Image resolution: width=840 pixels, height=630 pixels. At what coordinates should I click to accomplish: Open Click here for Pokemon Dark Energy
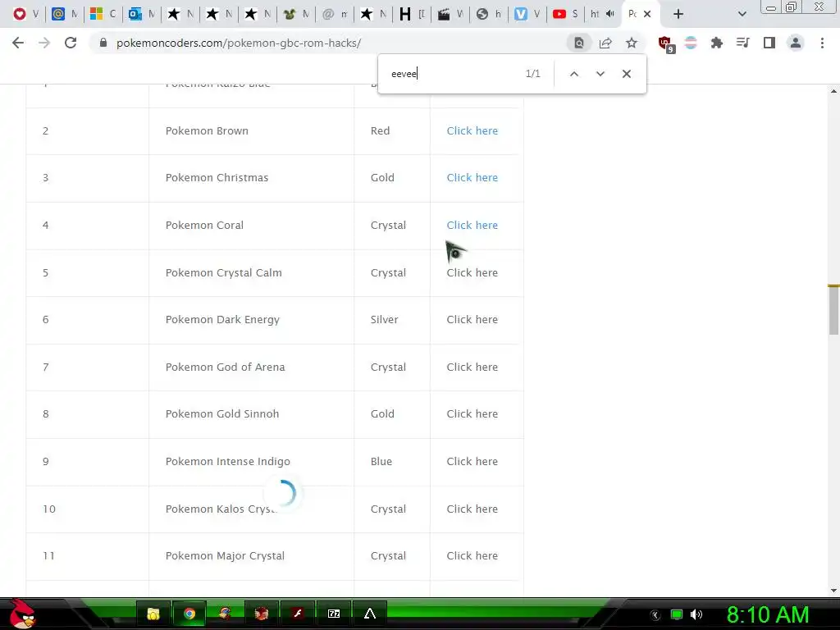click(472, 319)
